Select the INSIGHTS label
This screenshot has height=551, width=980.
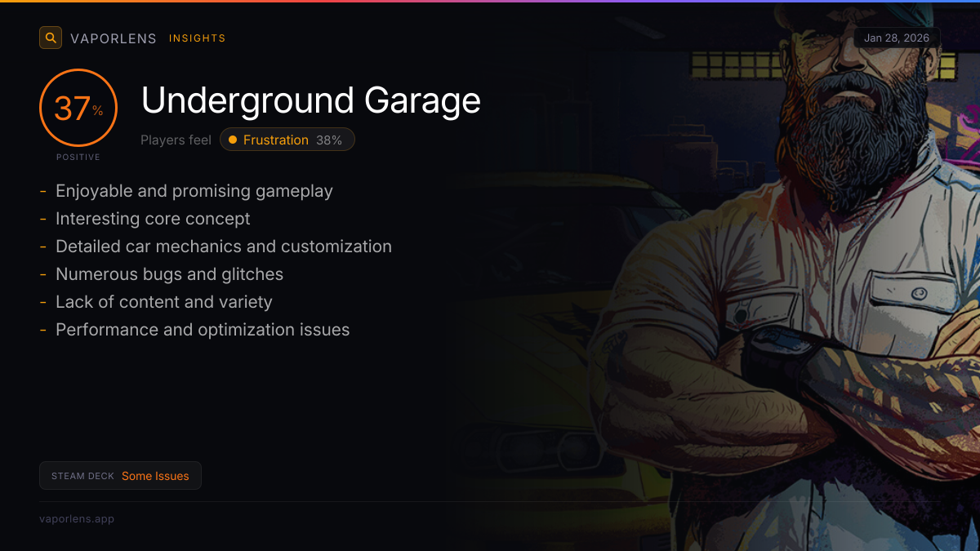click(198, 38)
